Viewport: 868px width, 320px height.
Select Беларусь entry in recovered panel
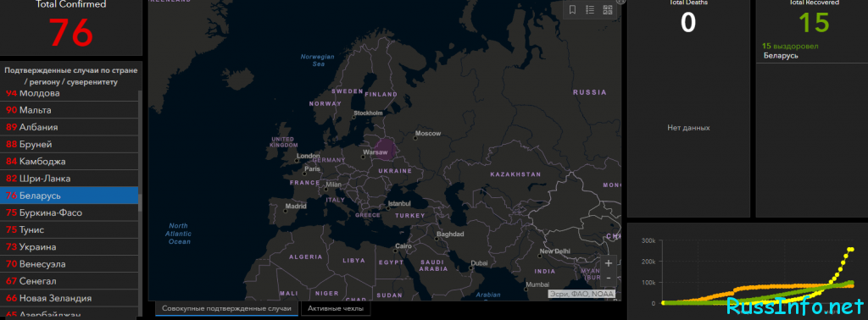point(781,55)
